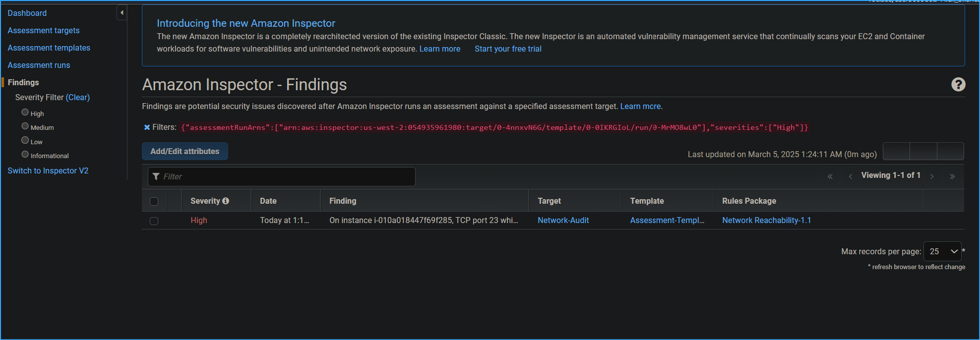The width and height of the screenshot is (980, 340).
Task: Select the Medium severity filter option
Action: tap(25, 126)
